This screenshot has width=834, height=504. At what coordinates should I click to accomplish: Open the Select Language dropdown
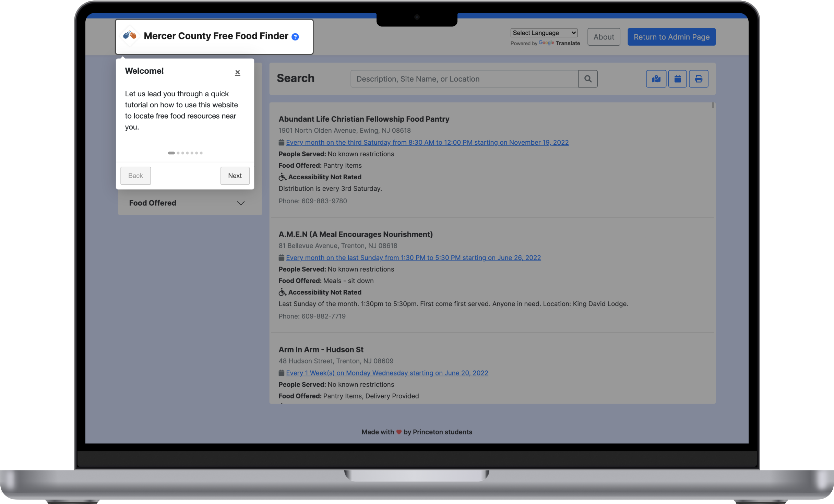(x=544, y=33)
